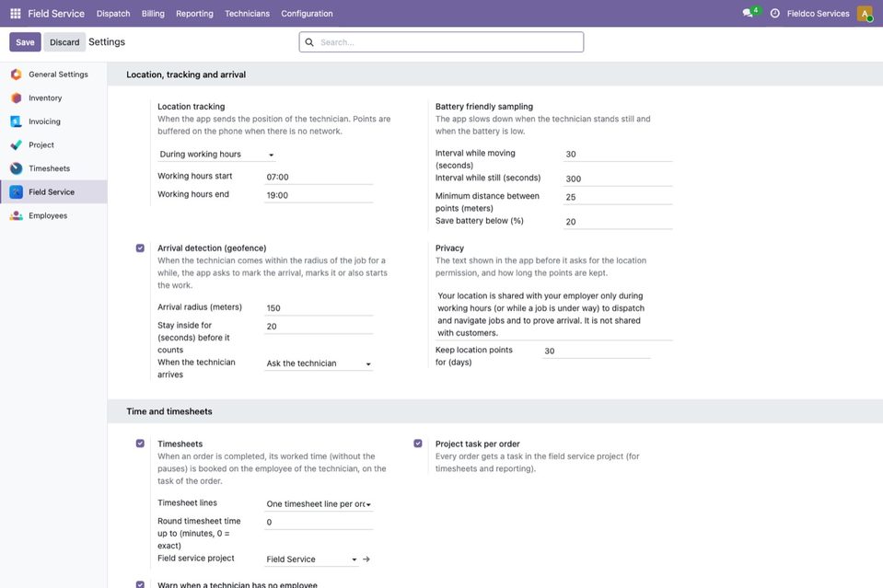883x588 pixels.
Task: Click the Inventory app icon
Action: [16, 98]
